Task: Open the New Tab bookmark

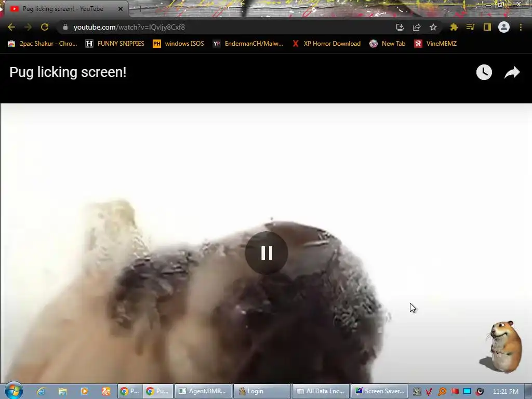Action: pos(388,44)
